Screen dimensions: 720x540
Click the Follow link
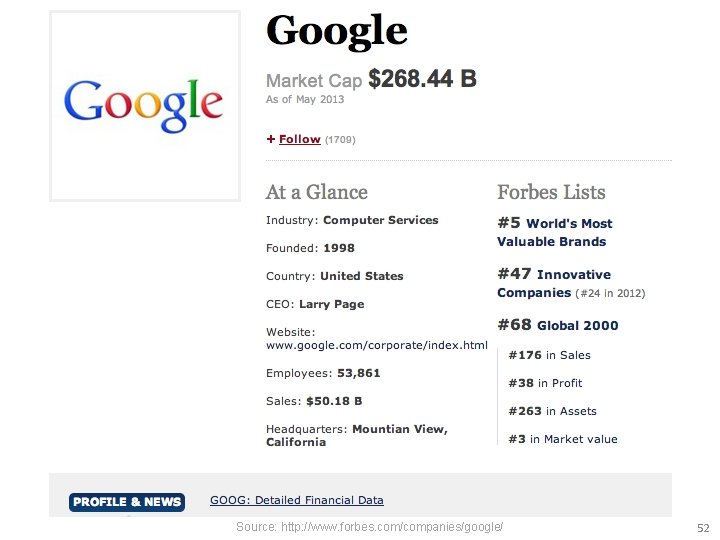[x=299, y=140]
